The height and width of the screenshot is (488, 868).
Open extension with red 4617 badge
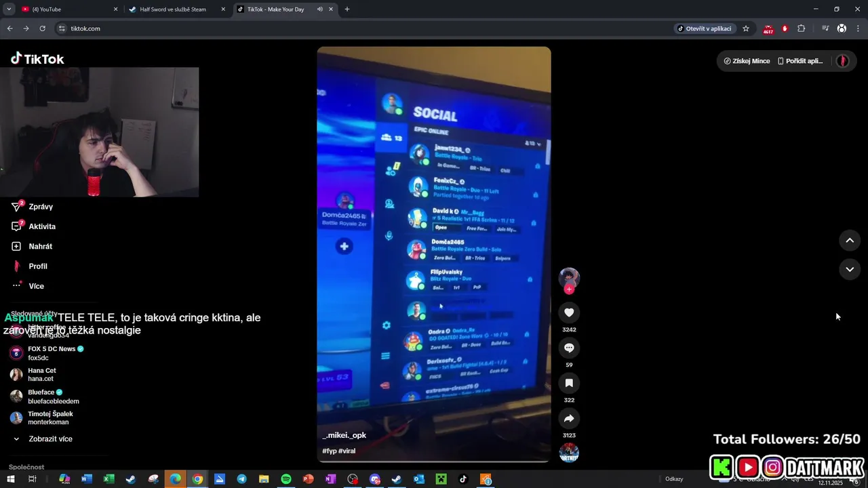click(768, 29)
